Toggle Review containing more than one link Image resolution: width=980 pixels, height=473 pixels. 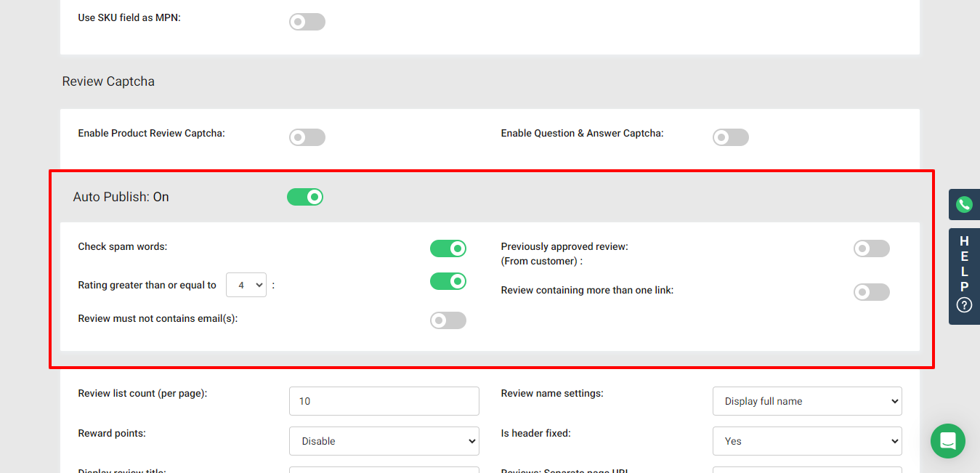(x=872, y=292)
